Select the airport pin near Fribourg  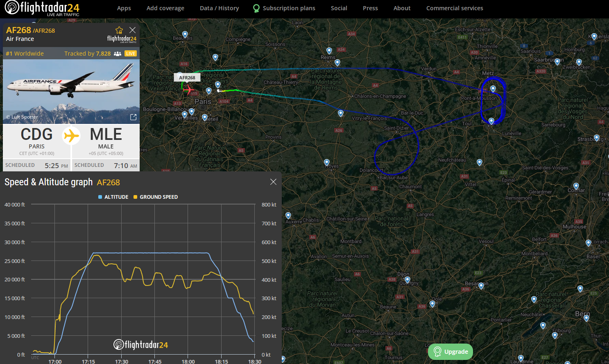coord(555,335)
